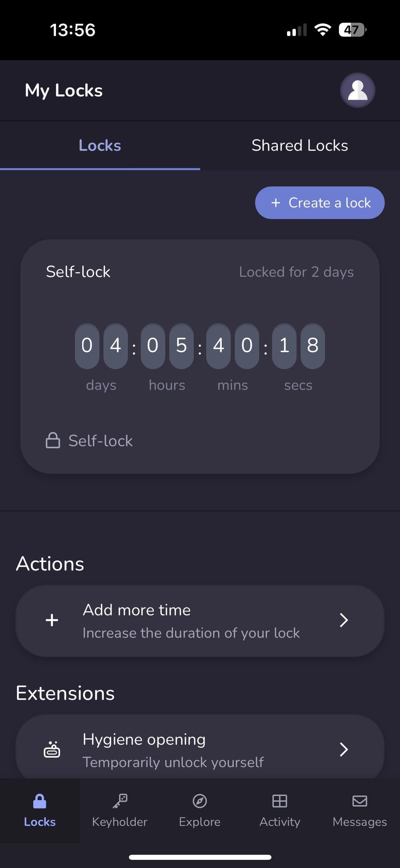Open Keyholder via the key icon
The image size is (400, 868).
[x=120, y=801]
